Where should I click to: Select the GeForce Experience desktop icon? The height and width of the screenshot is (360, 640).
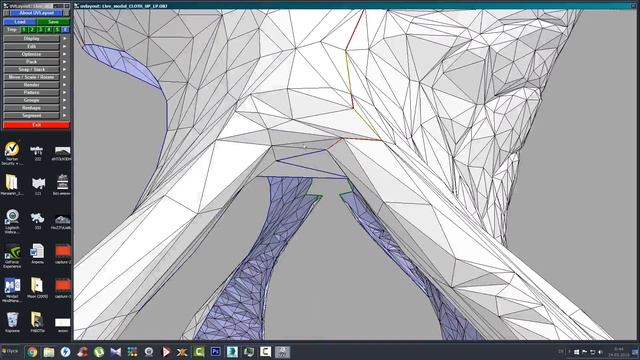pyautogui.click(x=12, y=256)
